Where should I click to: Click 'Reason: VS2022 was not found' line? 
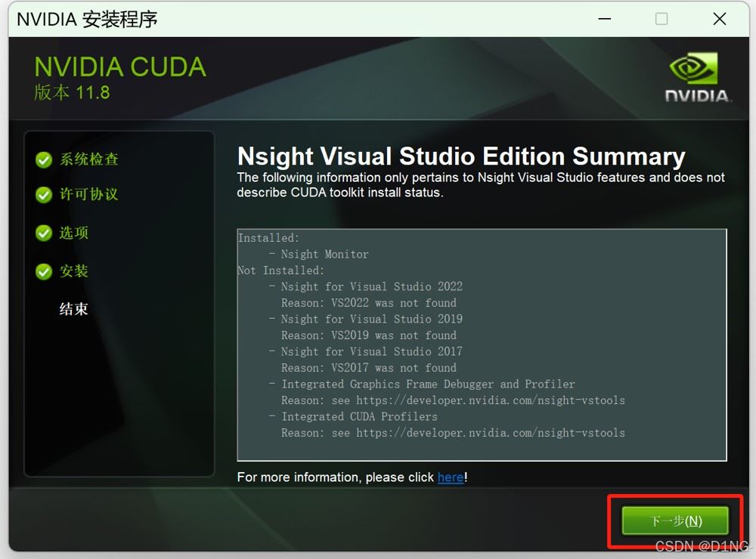coord(369,303)
